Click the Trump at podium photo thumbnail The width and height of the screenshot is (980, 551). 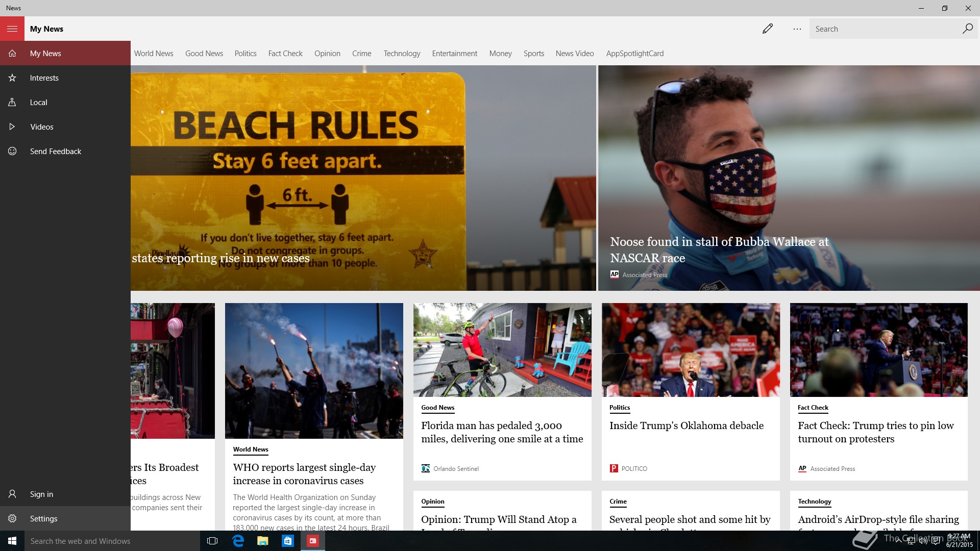pyautogui.click(x=879, y=350)
